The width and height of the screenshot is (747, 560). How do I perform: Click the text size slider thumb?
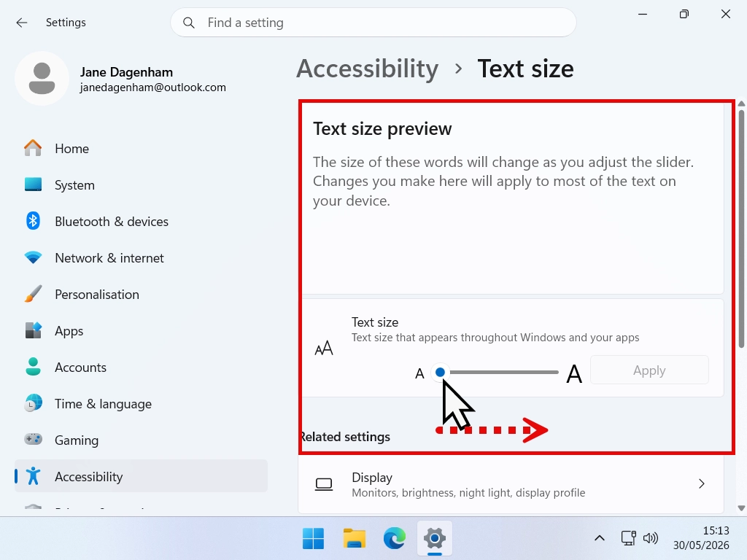click(440, 372)
